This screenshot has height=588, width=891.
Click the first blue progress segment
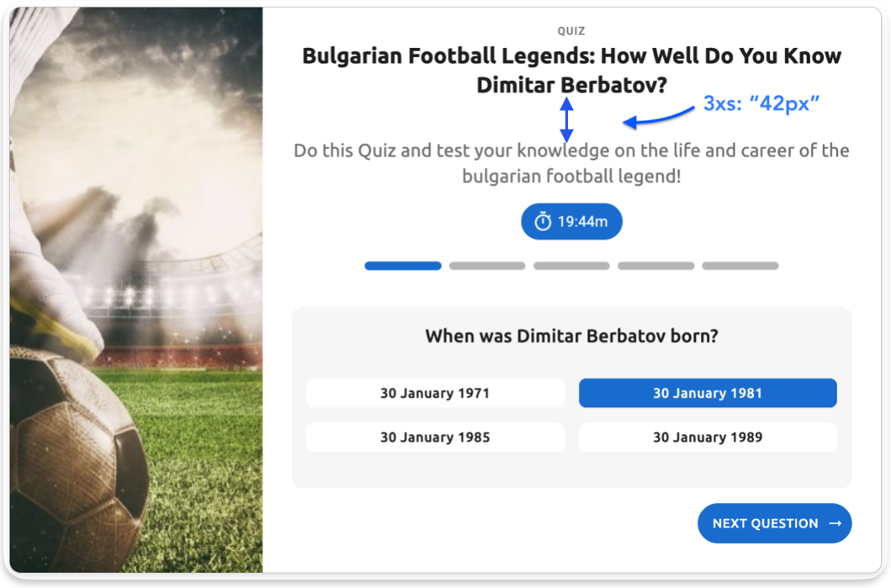[x=403, y=266]
